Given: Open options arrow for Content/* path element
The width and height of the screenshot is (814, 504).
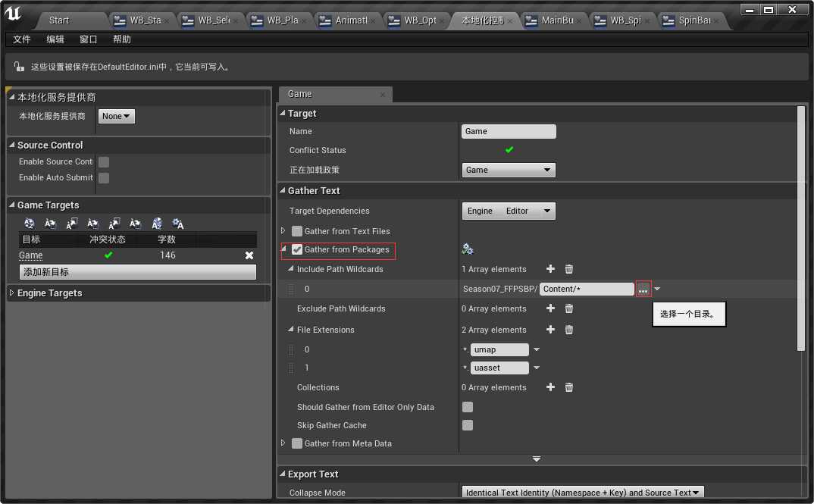Looking at the screenshot, I should tap(657, 289).
